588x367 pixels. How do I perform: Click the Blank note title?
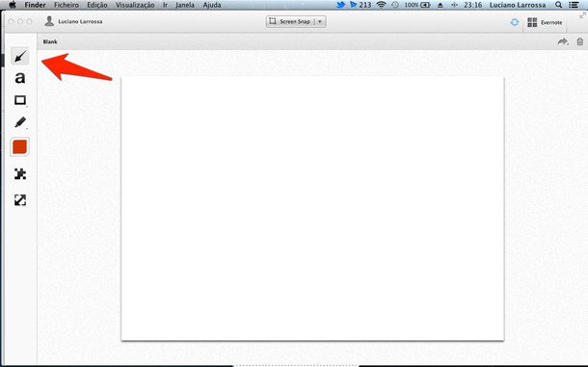coord(50,41)
